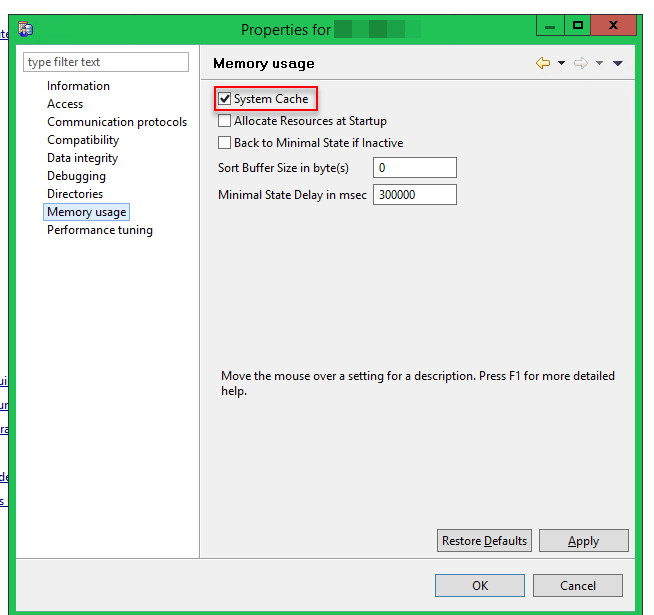Click the back navigation arrow icon
Viewport: 654px width, 615px height.
click(x=543, y=63)
